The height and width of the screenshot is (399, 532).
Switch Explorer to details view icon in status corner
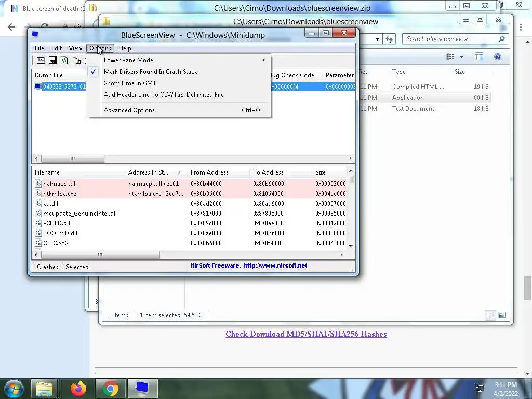tap(490, 315)
